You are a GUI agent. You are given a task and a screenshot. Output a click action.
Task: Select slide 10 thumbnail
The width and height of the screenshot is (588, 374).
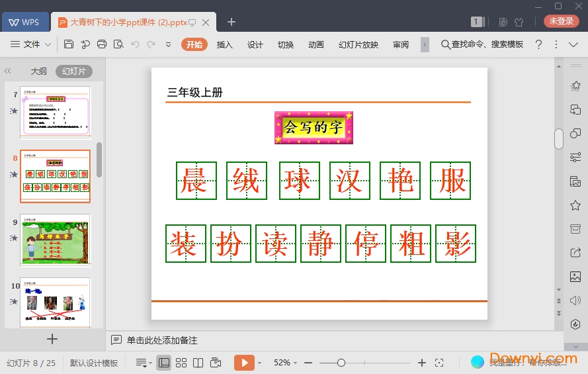[x=56, y=303]
